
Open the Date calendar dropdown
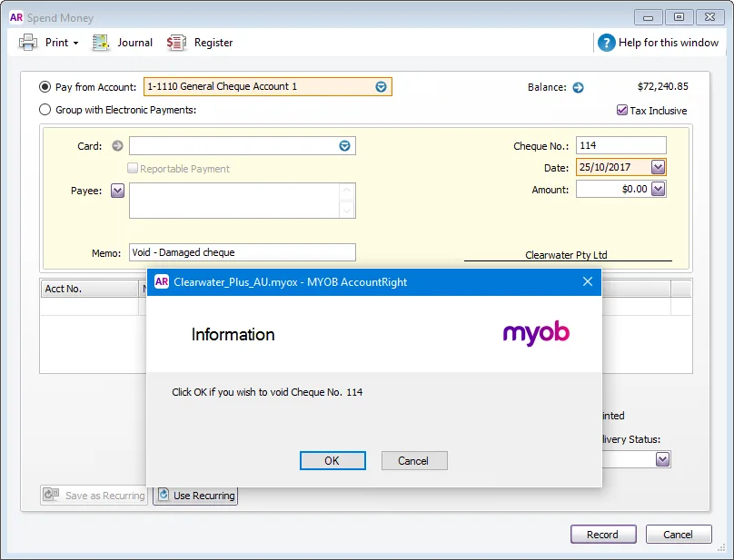[658, 167]
